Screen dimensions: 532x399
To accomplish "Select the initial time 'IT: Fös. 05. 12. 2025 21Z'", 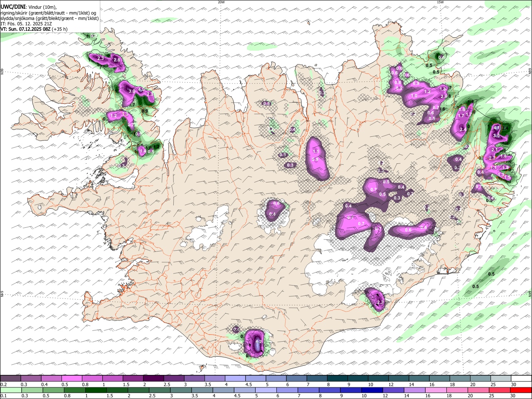I will click(x=26, y=24).
